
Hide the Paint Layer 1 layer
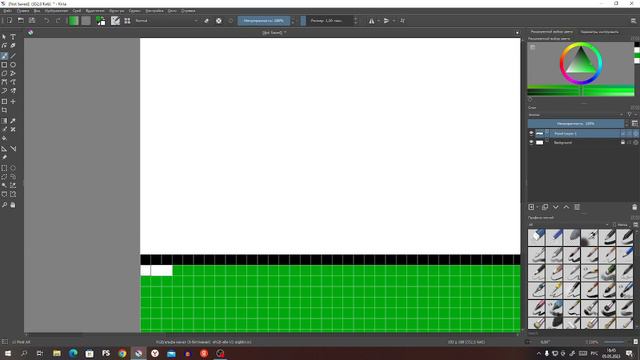point(531,133)
